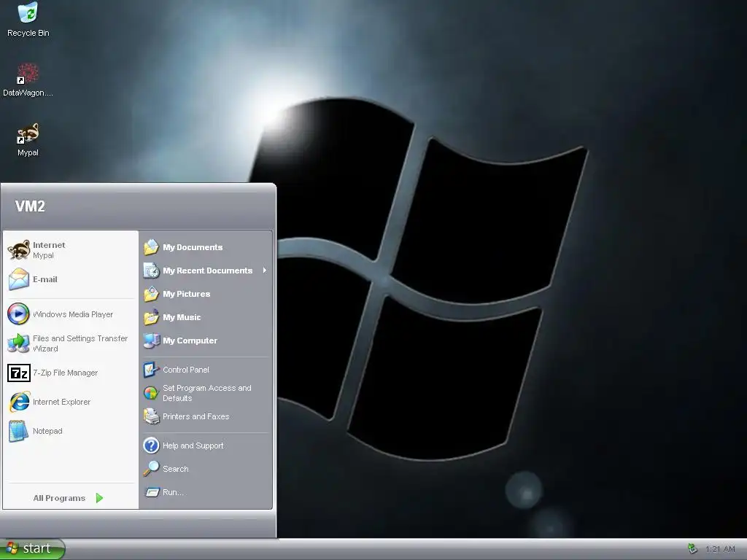Click the My Recent Documents icon
747x560 pixels.
(152, 271)
